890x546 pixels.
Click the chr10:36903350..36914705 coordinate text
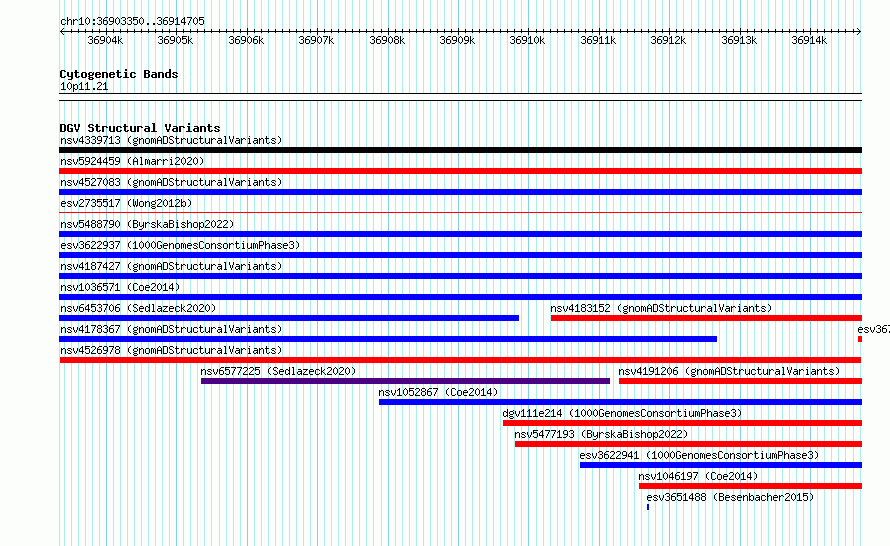point(132,21)
